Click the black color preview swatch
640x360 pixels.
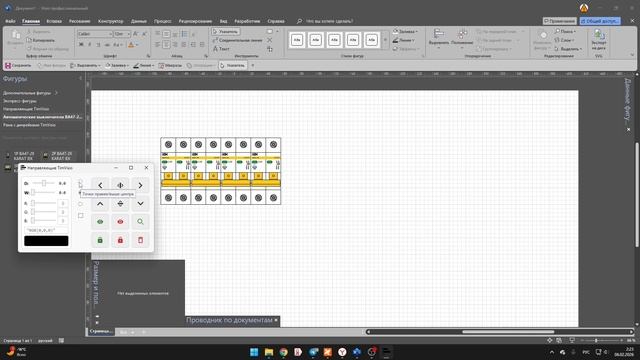pyautogui.click(x=46, y=241)
